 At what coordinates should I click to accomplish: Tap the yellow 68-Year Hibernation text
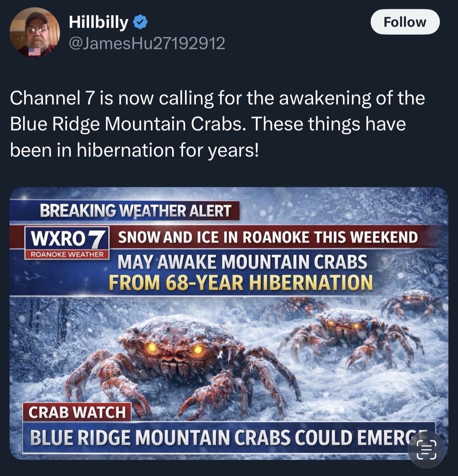[x=241, y=283]
